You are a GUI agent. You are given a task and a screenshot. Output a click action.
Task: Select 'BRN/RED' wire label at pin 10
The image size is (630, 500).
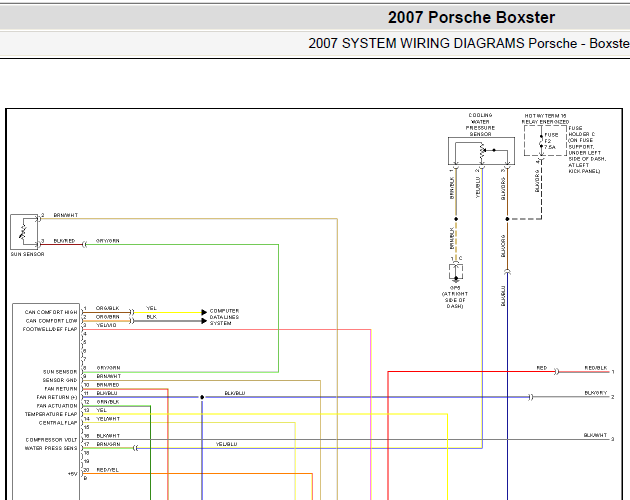coord(108,385)
